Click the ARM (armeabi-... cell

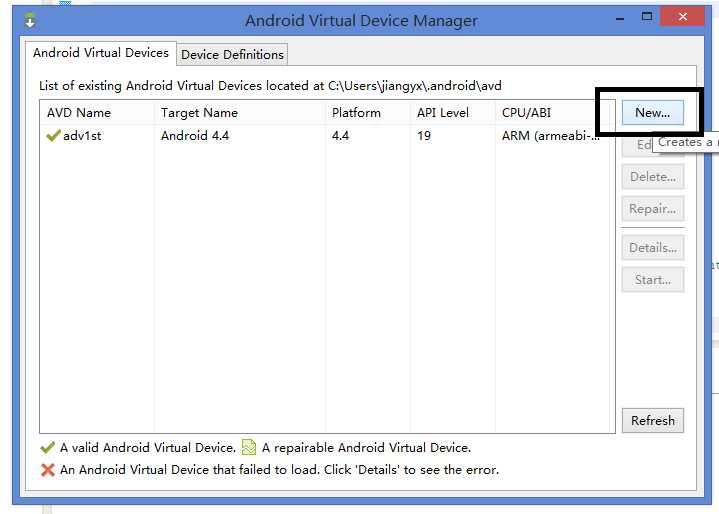click(551, 136)
